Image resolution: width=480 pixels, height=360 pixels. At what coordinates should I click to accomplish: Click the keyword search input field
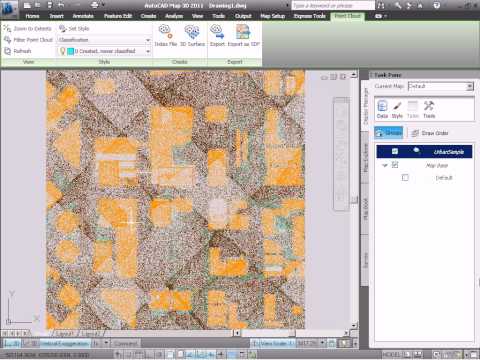(x=333, y=5)
